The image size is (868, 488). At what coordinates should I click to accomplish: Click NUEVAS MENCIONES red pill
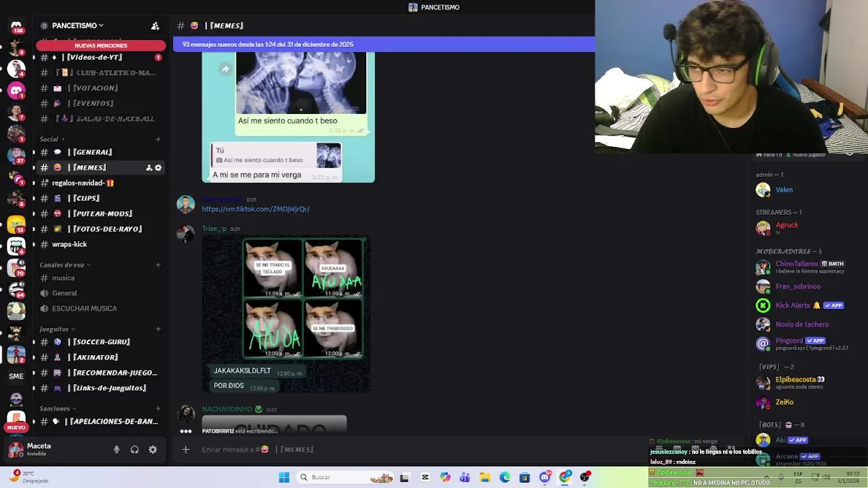(x=101, y=45)
